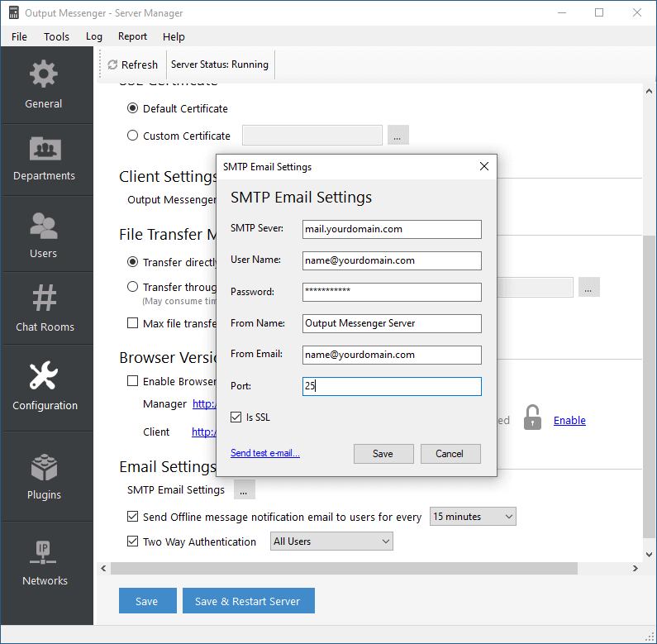Viewport: 657px width, 644px height.
Task: Click the unlocked padlock icon
Action: pyautogui.click(x=532, y=417)
